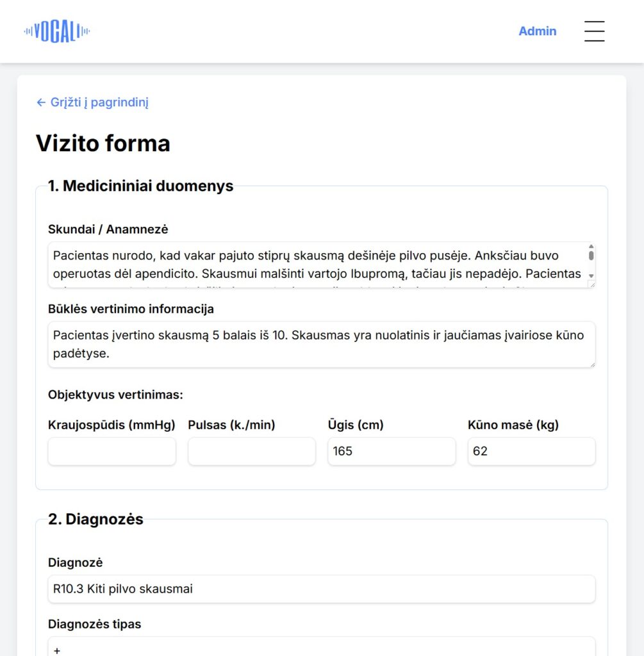Click the Skundai textarea scrollbar thumb
Image resolution: width=644 pixels, height=656 pixels.
(x=591, y=255)
